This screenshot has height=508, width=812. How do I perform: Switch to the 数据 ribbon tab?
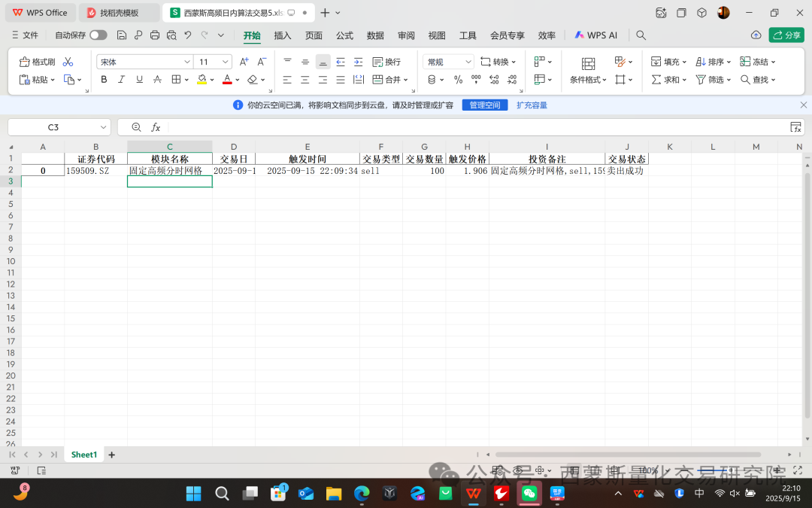(x=375, y=35)
